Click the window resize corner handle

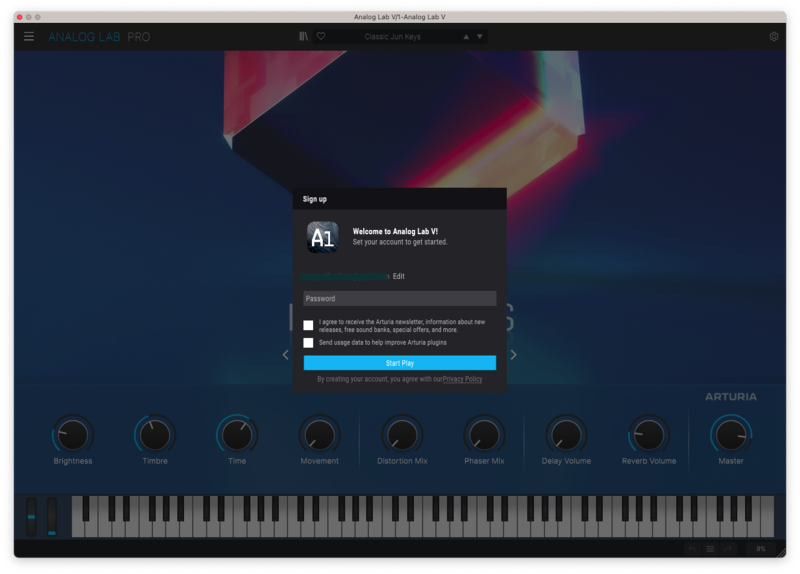[781, 551]
